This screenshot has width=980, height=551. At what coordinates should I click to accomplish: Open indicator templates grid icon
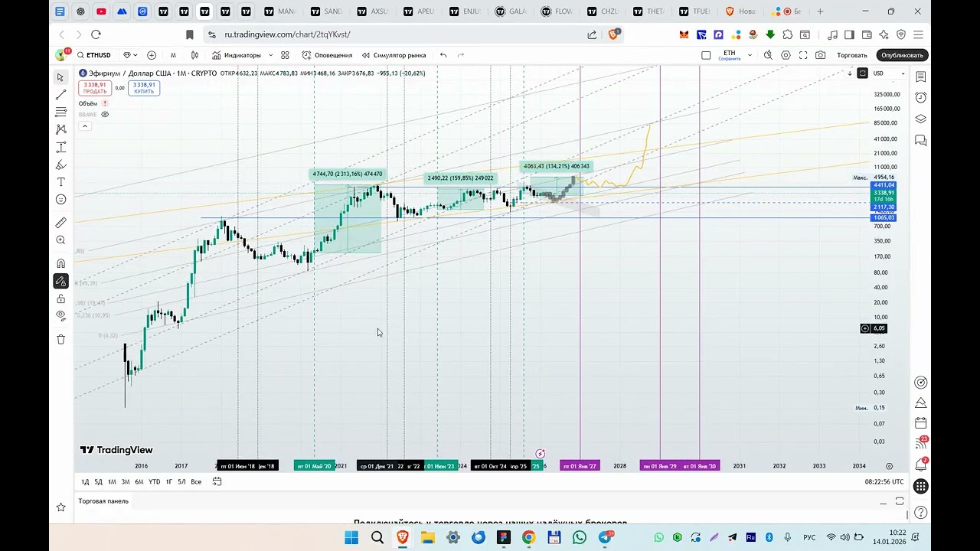[285, 55]
